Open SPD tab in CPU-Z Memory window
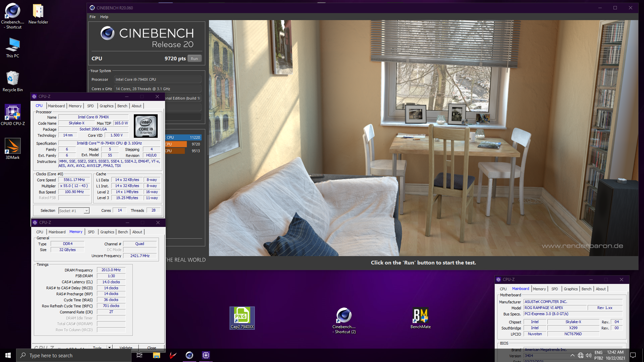This screenshot has width=644, height=362. pyautogui.click(x=91, y=232)
